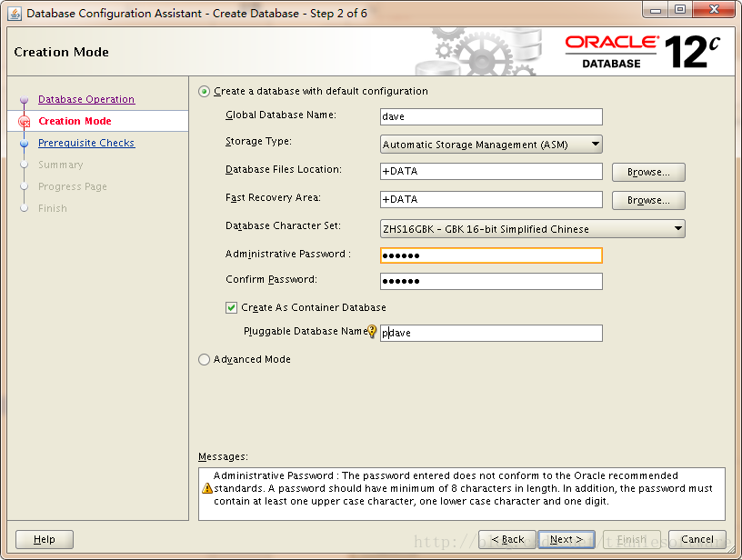Go back with the Back button
Viewport: 742px width, 560px height.
point(507,539)
